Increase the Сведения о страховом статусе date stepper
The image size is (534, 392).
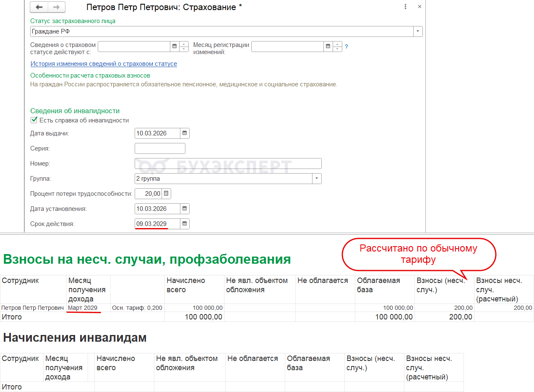184,44
